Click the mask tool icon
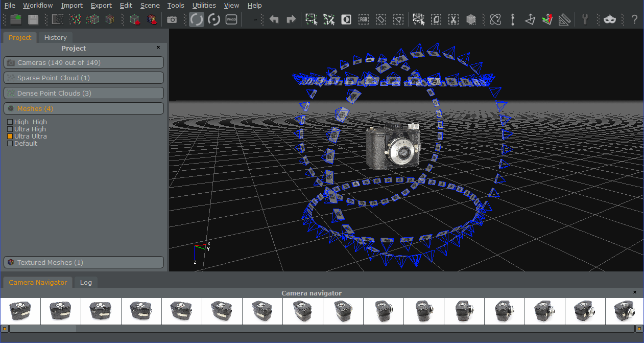644x343 pixels. [x=609, y=19]
